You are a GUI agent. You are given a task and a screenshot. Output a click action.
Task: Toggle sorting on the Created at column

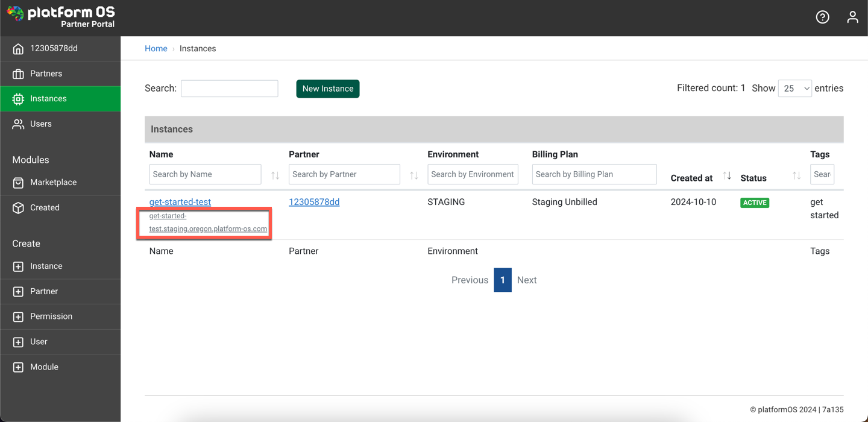pyautogui.click(x=728, y=175)
